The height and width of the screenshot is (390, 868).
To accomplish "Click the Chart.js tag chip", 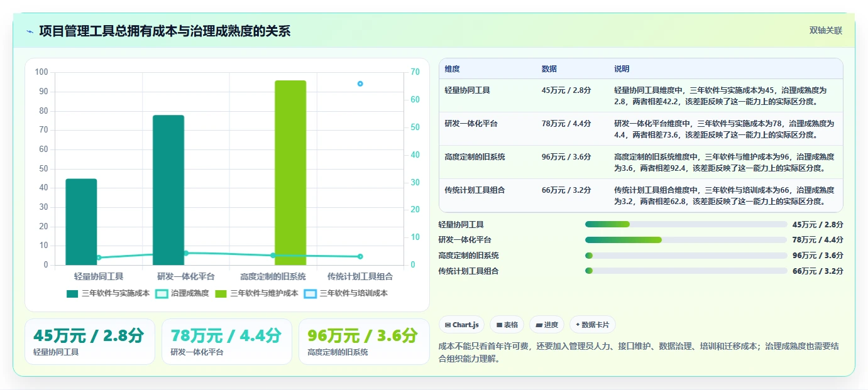I will point(461,325).
